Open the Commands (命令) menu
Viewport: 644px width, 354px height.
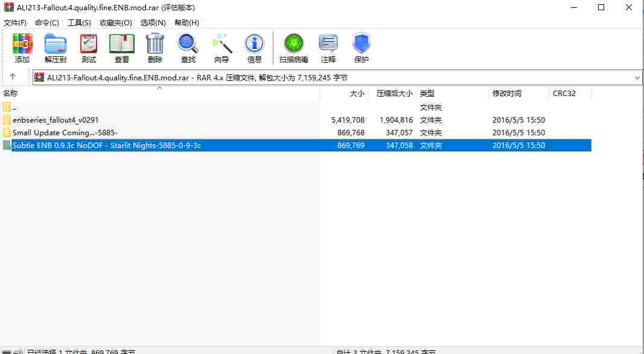pos(47,22)
